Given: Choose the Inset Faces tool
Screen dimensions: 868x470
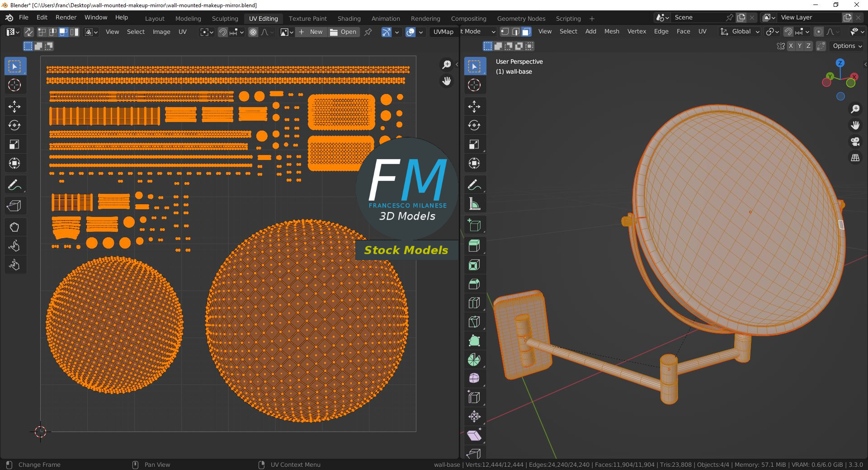Looking at the screenshot, I should 474,265.
